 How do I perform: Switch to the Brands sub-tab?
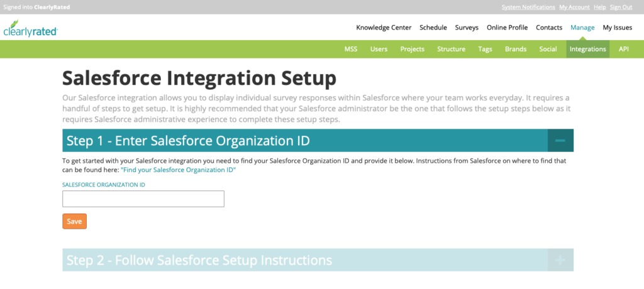[516, 49]
